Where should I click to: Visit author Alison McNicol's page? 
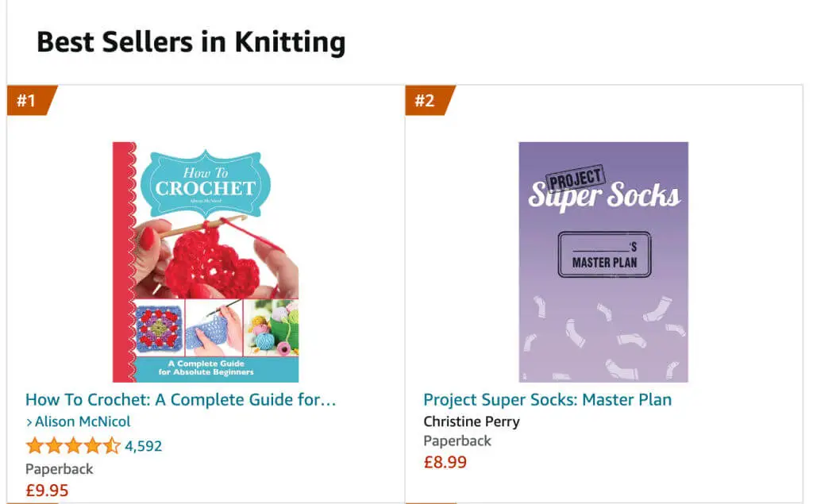point(83,422)
